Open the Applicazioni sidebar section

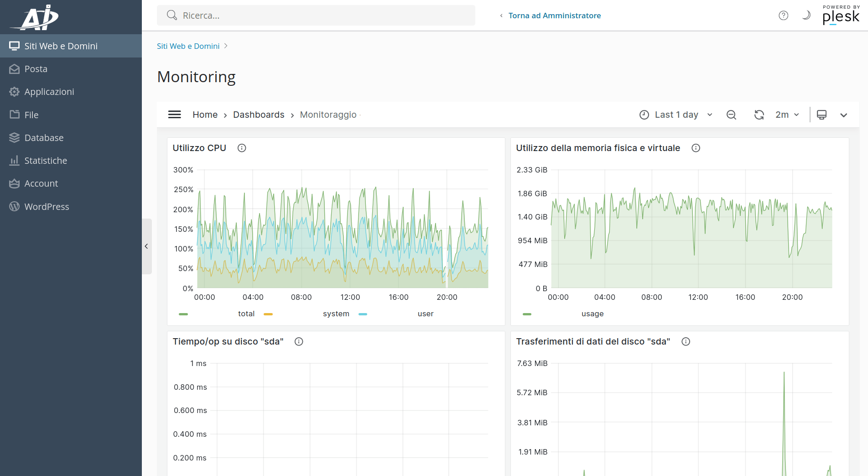(x=71, y=92)
